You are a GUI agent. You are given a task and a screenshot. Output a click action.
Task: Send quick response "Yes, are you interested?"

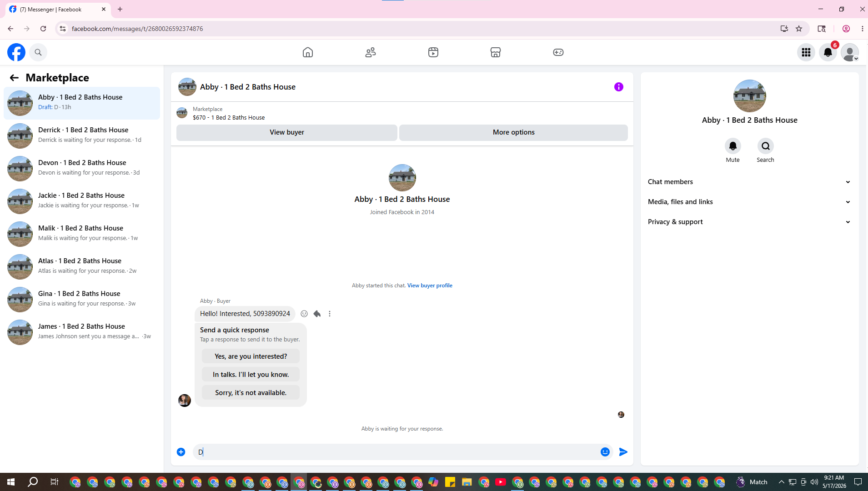click(x=251, y=356)
